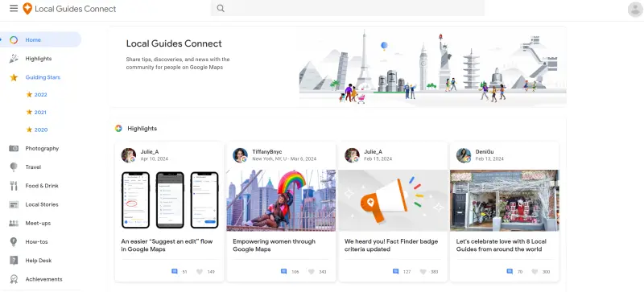The height and width of the screenshot is (292, 644).
Task: Open Help Desk in the sidebar
Action: 38,261
